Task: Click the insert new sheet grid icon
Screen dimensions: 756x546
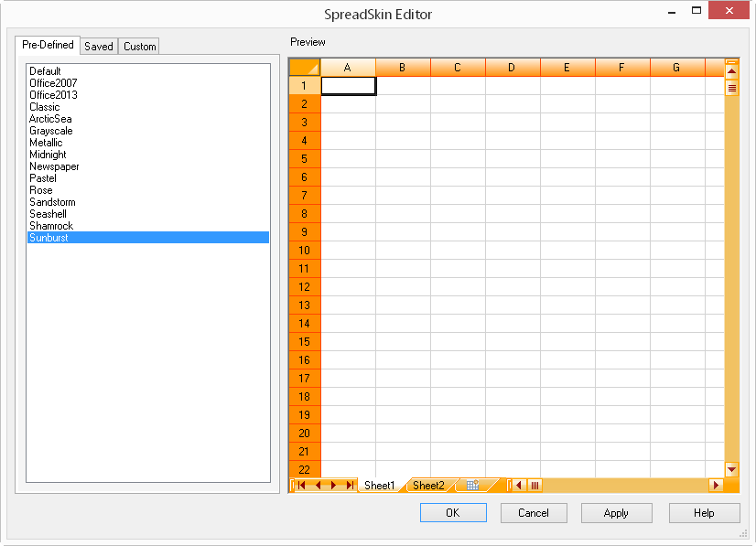Action: [x=474, y=486]
